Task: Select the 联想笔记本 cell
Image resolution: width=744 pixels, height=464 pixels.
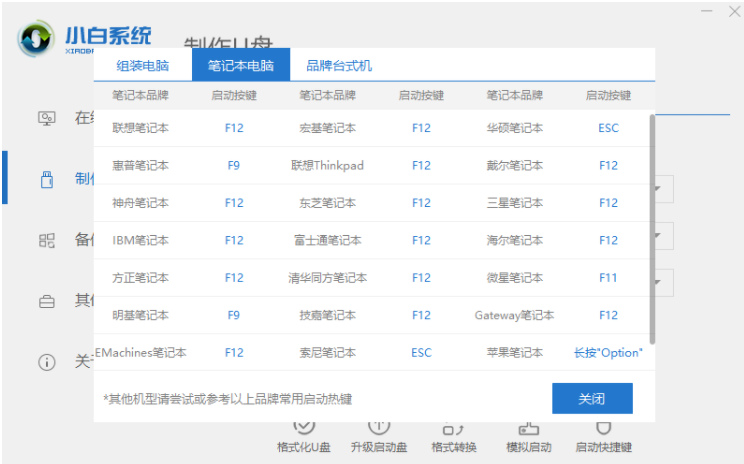Action: (140, 128)
